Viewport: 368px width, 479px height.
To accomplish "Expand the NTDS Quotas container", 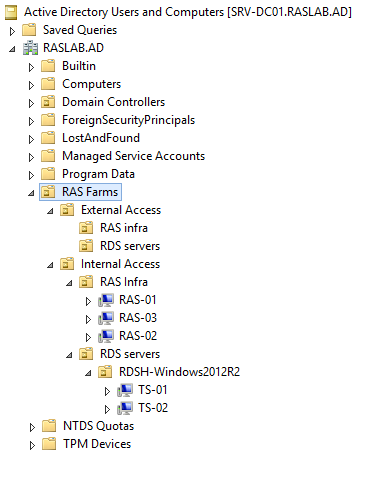I will coord(32,427).
